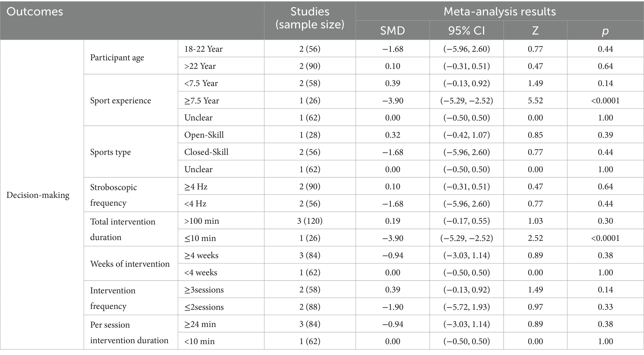The width and height of the screenshot is (644, 355).
Task: Click the Participant age row label
Action: 117,58
